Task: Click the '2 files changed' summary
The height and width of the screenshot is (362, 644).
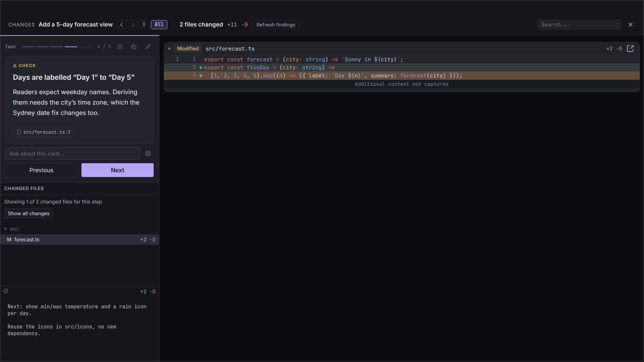Action: click(201, 24)
